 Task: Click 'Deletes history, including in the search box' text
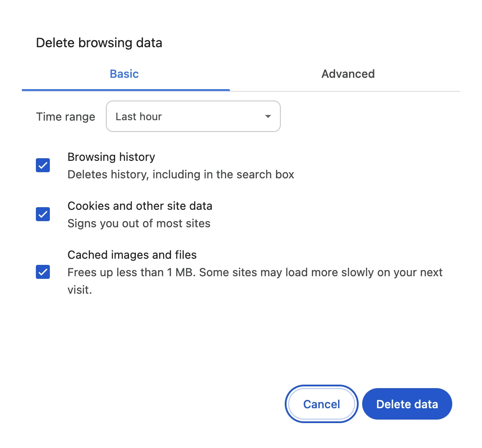tap(181, 174)
